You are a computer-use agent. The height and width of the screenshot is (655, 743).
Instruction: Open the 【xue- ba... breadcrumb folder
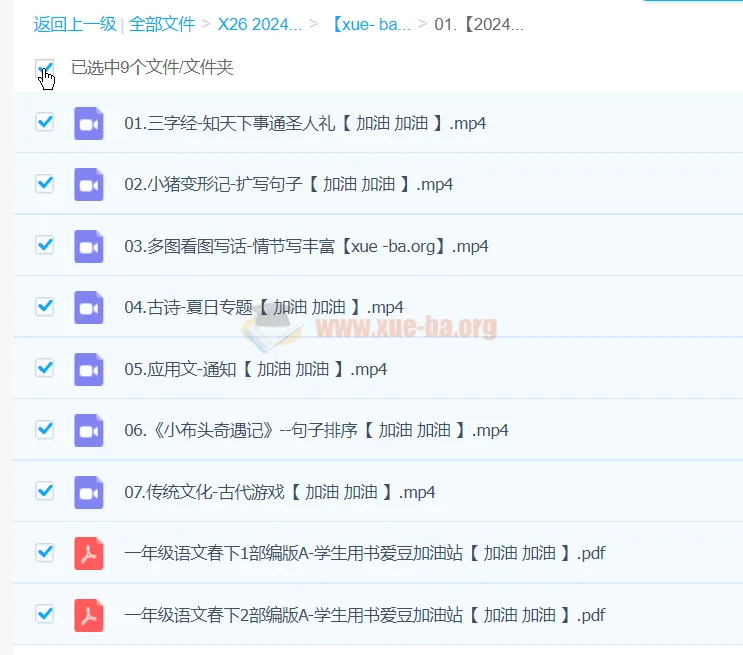point(370,24)
